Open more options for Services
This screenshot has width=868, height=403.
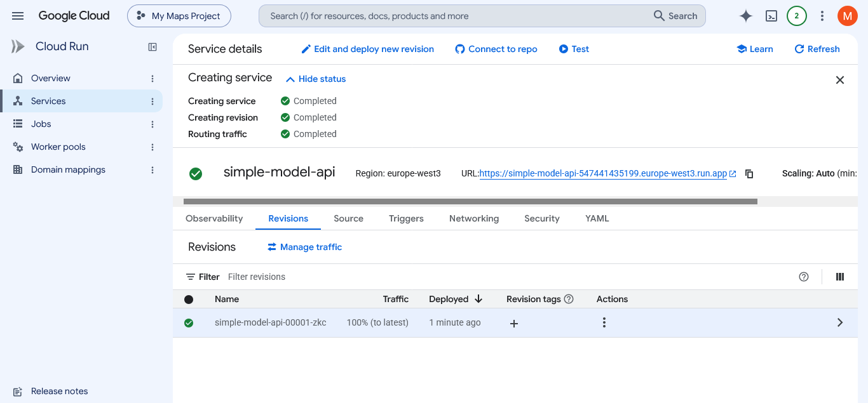(x=153, y=102)
